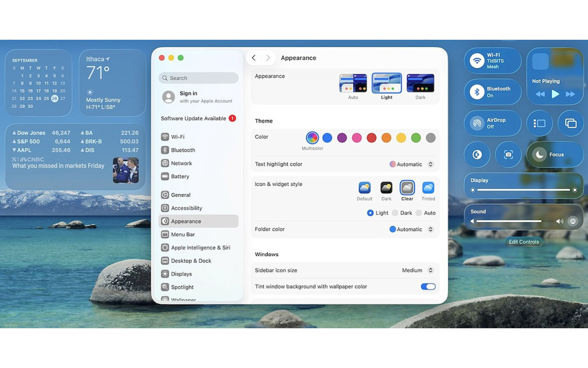
Task: Open Focus in Control Center
Action: (x=555, y=155)
